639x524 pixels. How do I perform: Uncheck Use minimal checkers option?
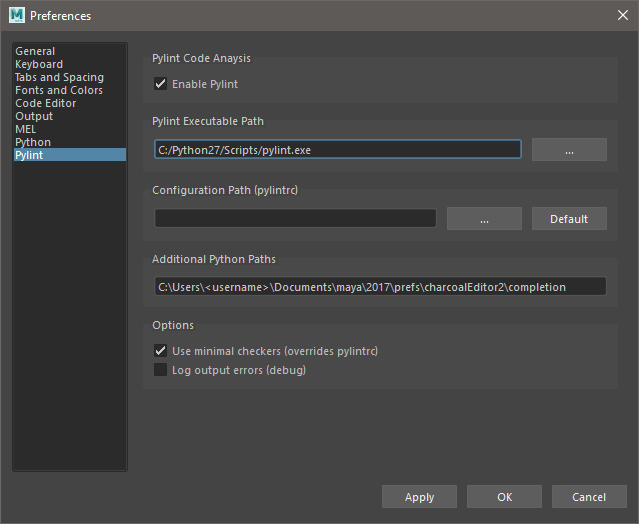pyautogui.click(x=160, y=351)
